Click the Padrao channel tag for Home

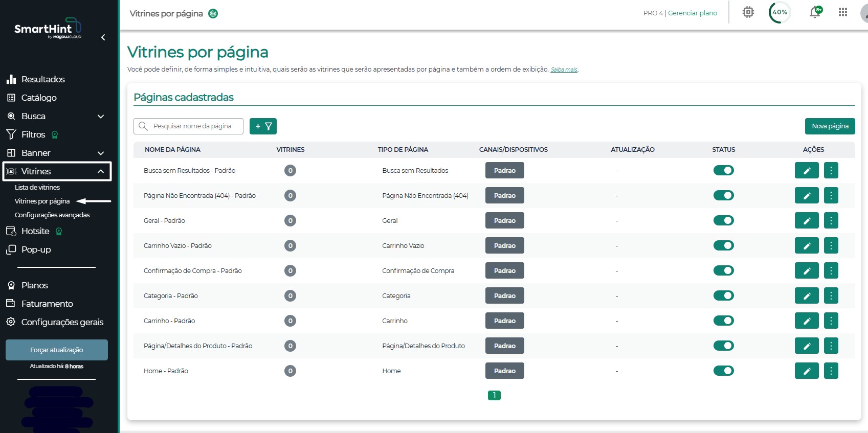505,371
